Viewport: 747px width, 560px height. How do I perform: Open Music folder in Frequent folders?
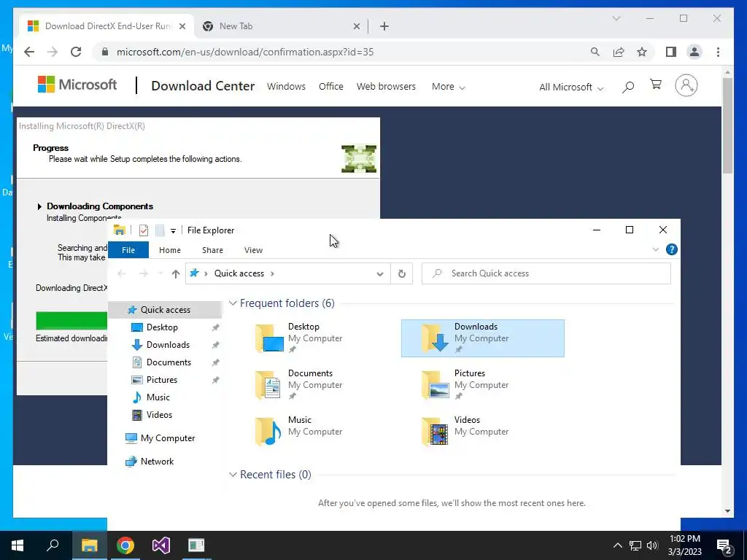[317, 432]
